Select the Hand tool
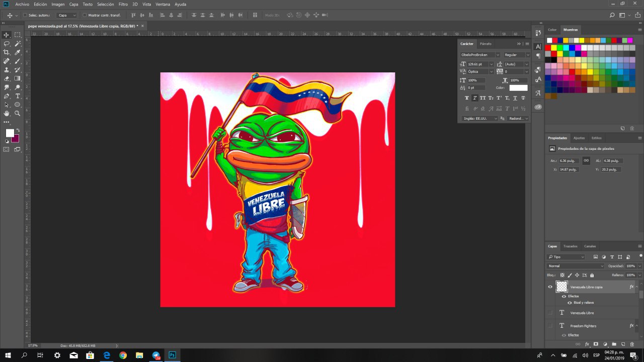 (7, 114)
